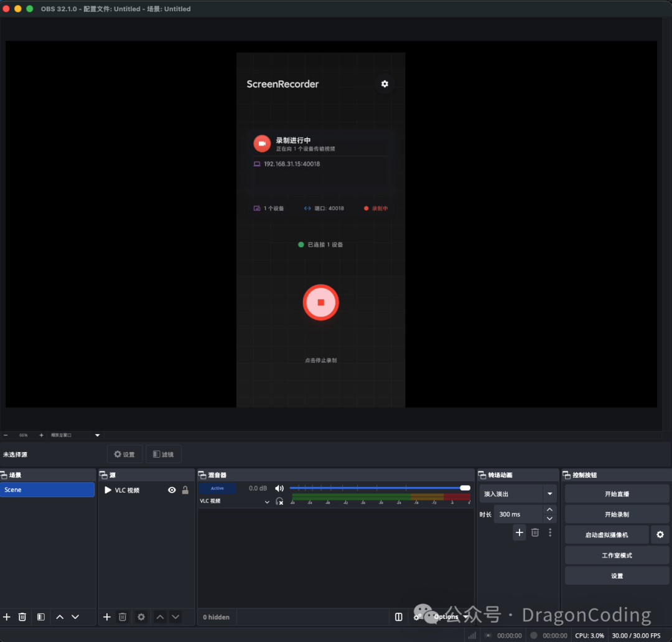Move the scene up with the up arrow
Image resolution: width=672 pixels, height=642 pixels.
coord(60,617)
